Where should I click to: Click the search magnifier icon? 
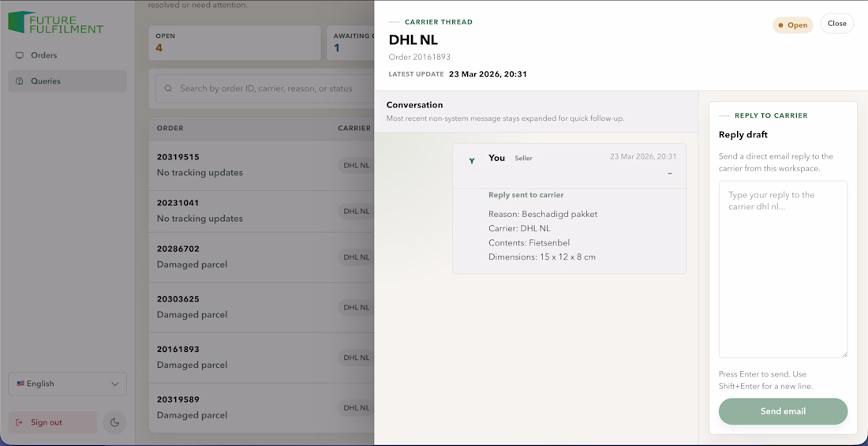click(168, 88)
